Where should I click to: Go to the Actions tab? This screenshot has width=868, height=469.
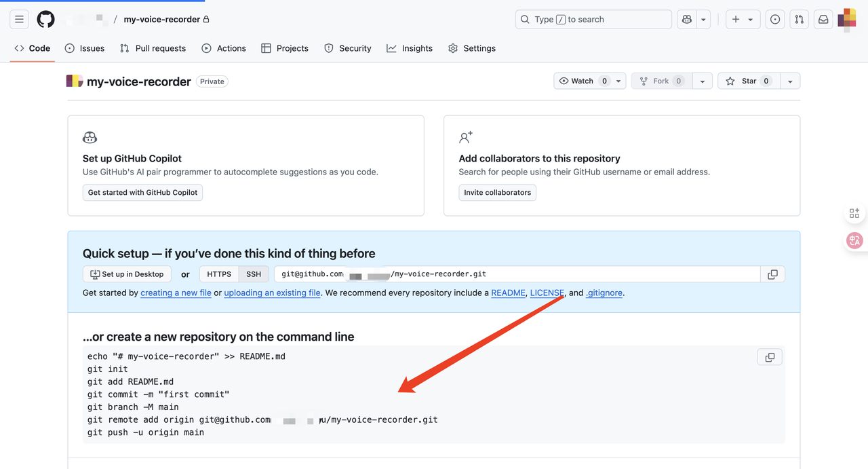[x=224, y=48]
